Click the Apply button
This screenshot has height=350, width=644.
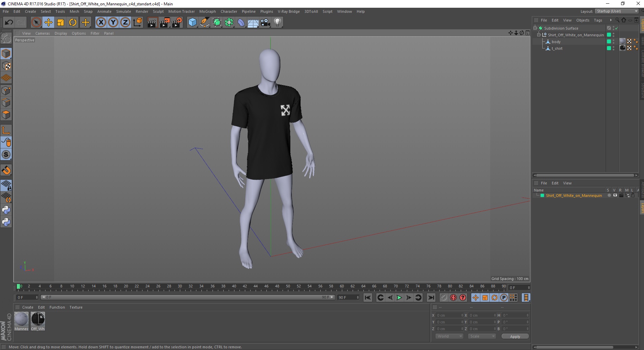coord(515,336)
